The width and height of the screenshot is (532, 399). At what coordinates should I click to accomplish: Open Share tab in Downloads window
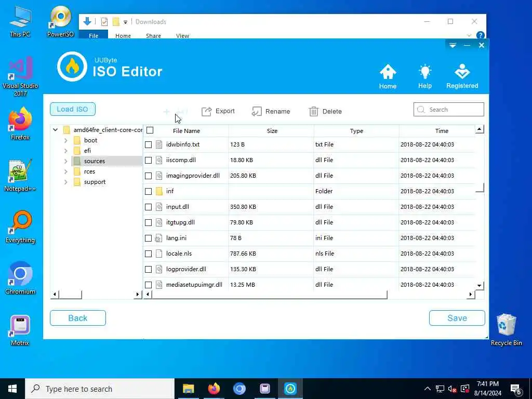(x=153, y=36)
